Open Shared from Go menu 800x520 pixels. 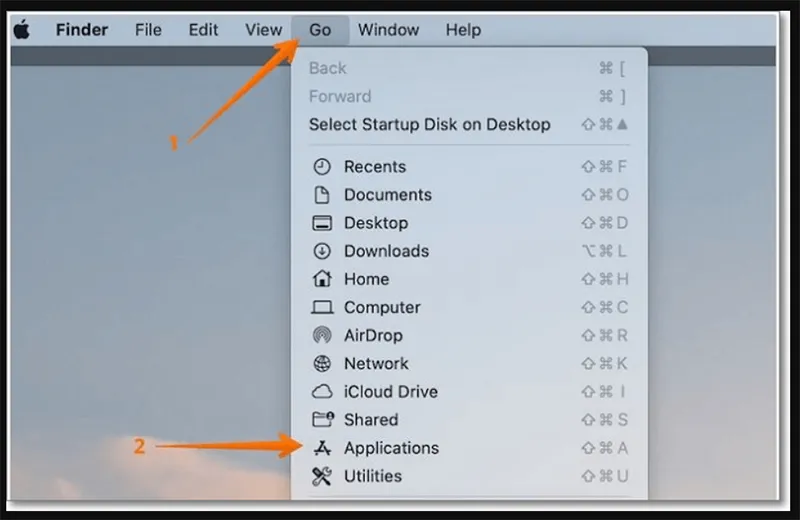click(468, 419)
